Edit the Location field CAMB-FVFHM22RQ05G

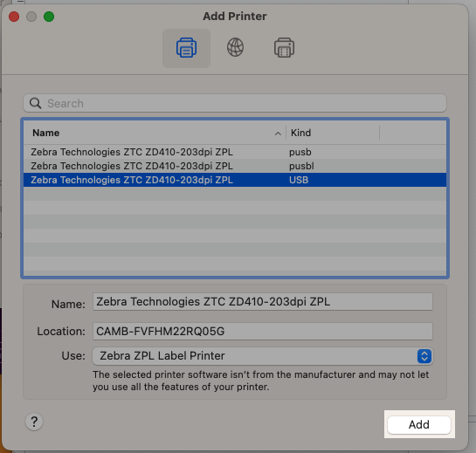coord(263,331)
